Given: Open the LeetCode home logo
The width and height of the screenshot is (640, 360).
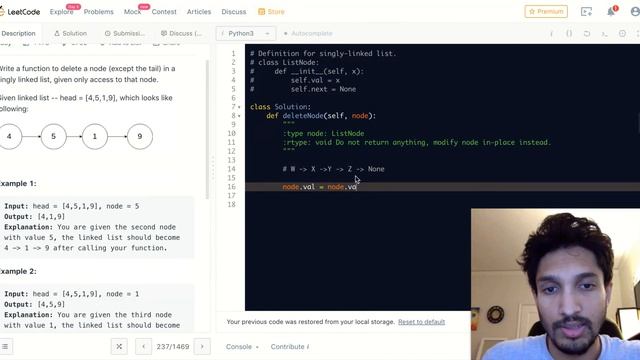Looking at the screenshot, I should click(20, 12).
